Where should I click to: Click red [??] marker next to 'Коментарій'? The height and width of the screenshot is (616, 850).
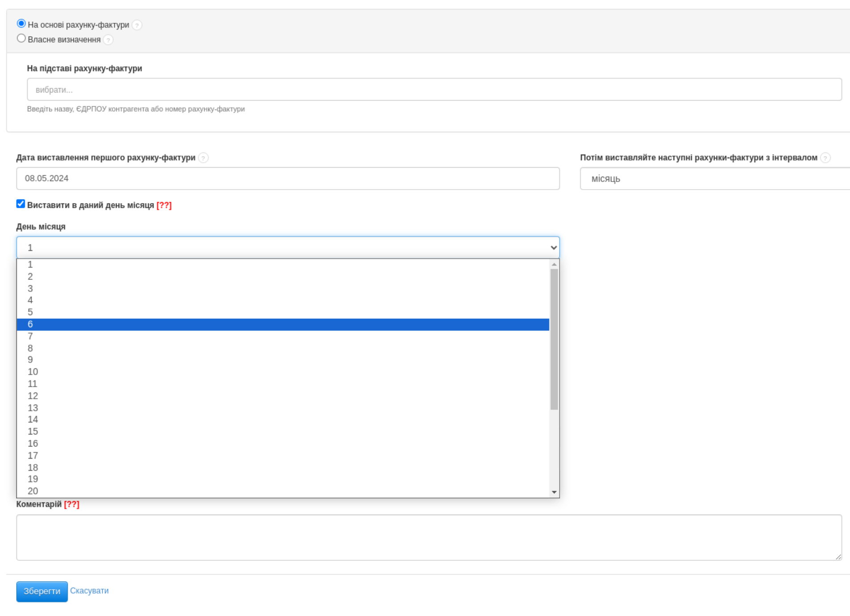(72, 504)
